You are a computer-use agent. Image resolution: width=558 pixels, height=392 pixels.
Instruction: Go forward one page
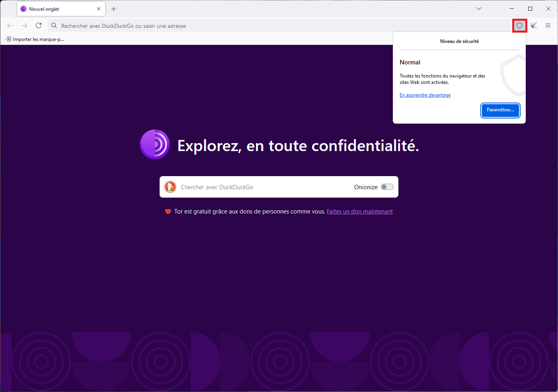pyautogui.click(x=24, y=25)
